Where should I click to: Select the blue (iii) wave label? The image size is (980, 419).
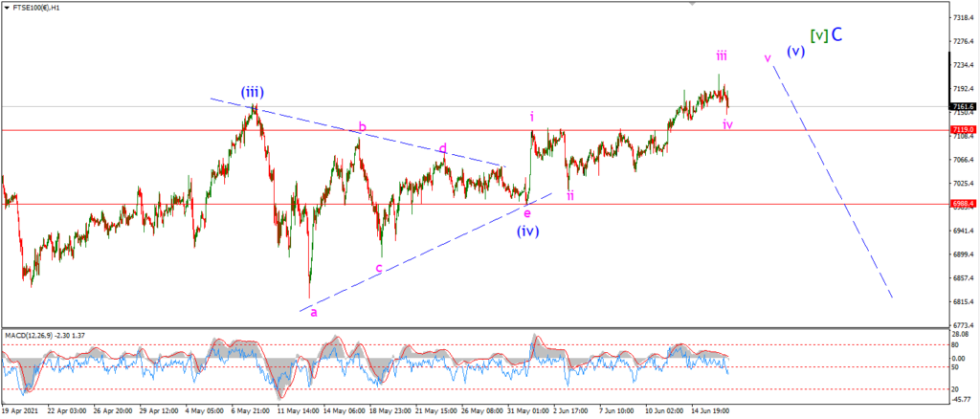click(x=252, y=93)
